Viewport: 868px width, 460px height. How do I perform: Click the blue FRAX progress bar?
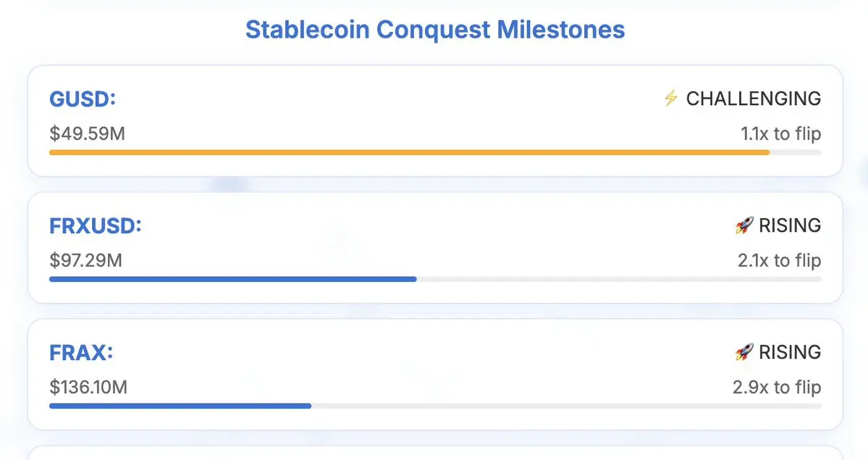click(180, 406)
